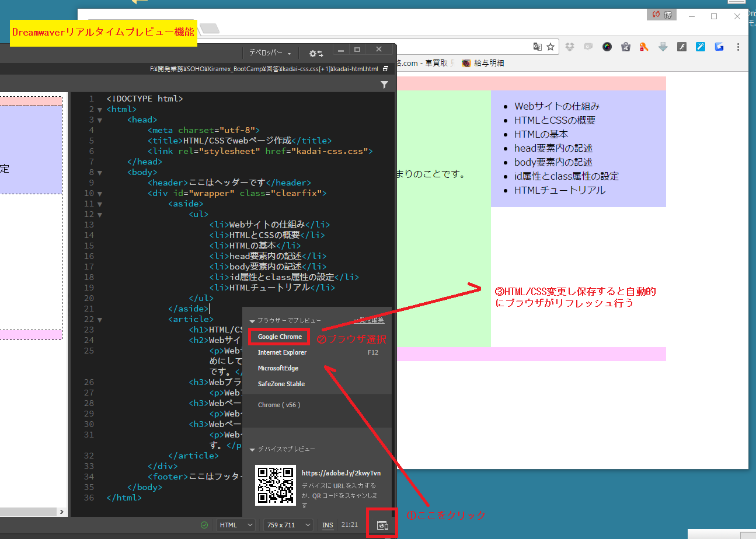756x539 pixels.
Task: Collapse the デバイスでプレビュー section
Action: pos(252,450)
